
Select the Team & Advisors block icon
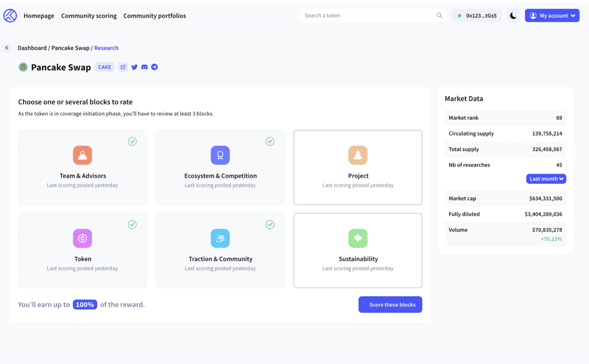tap(82, 155)
